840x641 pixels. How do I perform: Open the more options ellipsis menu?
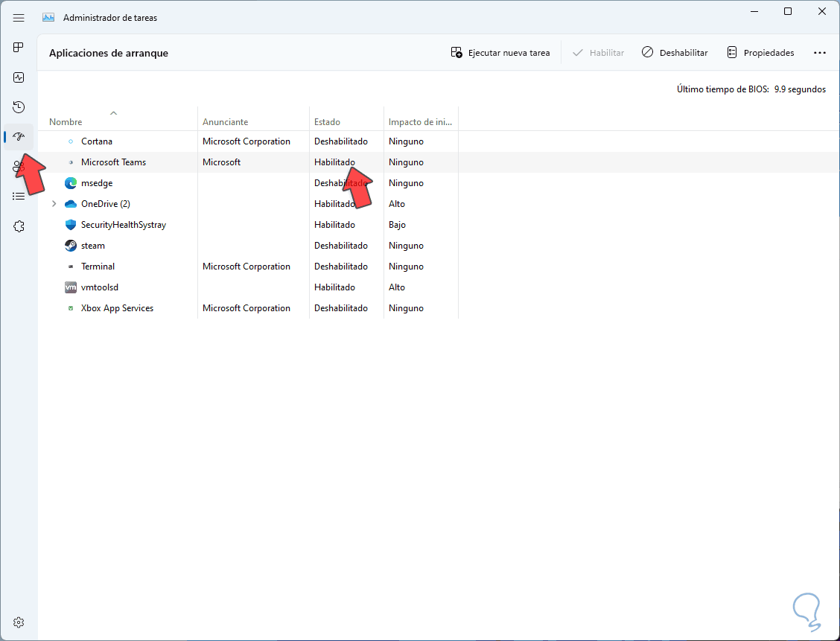point(820,53)
